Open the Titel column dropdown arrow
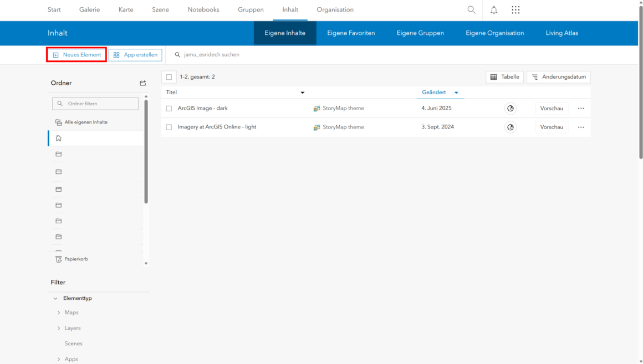643x364 pixels. 303,93
